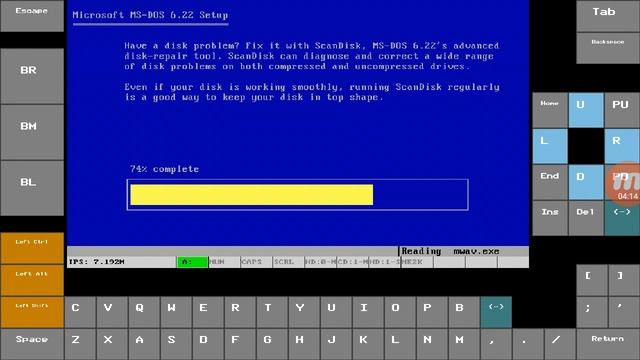Tap the BL mouse button key
The width and height of the screenshot is (640, 360).
pos(32,188)
